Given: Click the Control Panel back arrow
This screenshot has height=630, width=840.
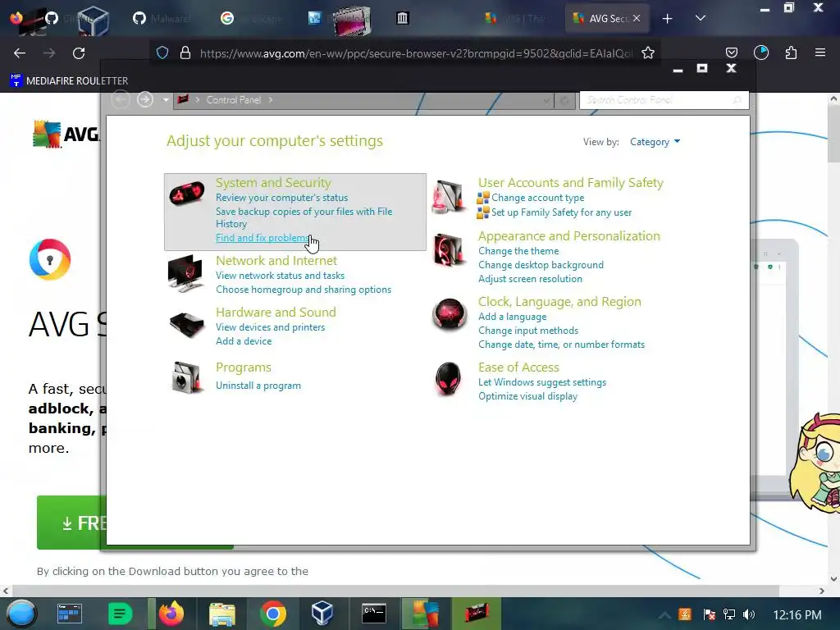Looking at the screenshot, I should [121, 99].
